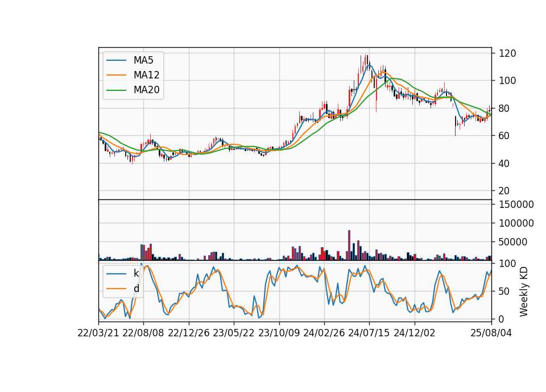The height and width of the screenshot is (392, 546).
Task: Click the MA5 legend label
Action: [x=143, y=60]
